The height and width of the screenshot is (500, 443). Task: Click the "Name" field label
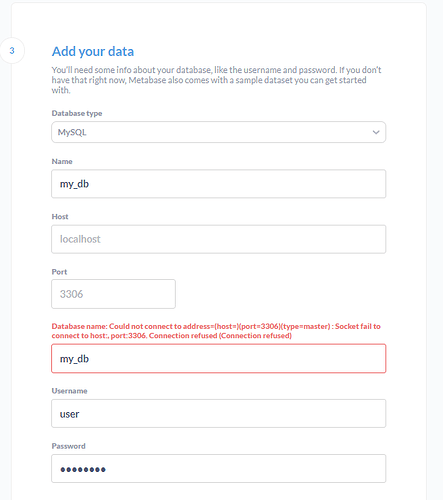click(62, 161)
